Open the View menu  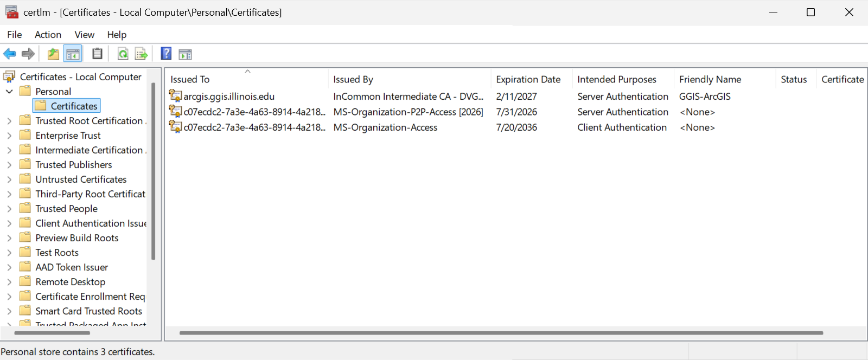(x=84, y=35)
